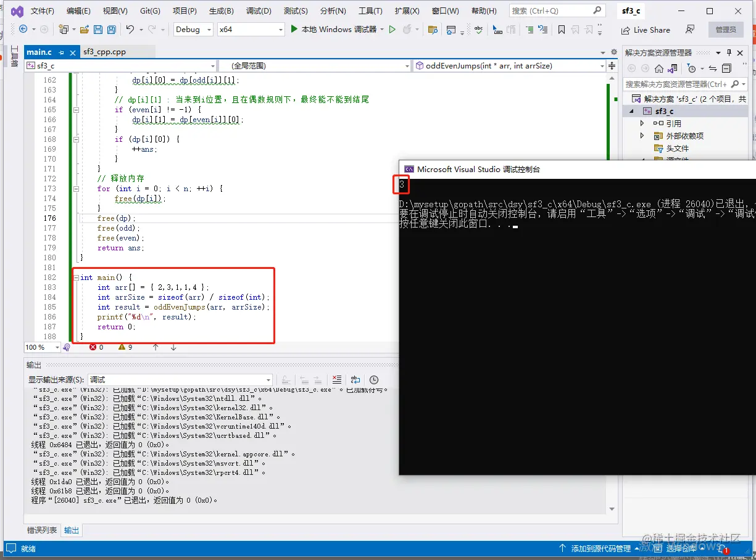756x560 pixels.
Task: Click the clock icon in the 输出 toolbar
Action: tap(374, 380)
